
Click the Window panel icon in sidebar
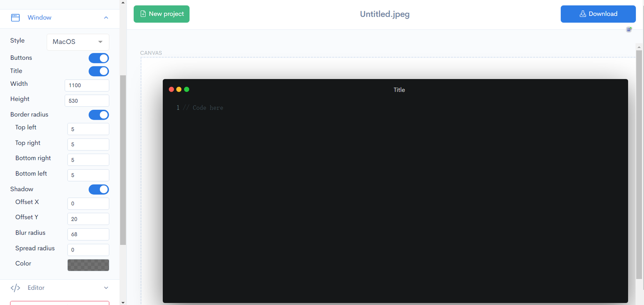[x=15, y=17]
